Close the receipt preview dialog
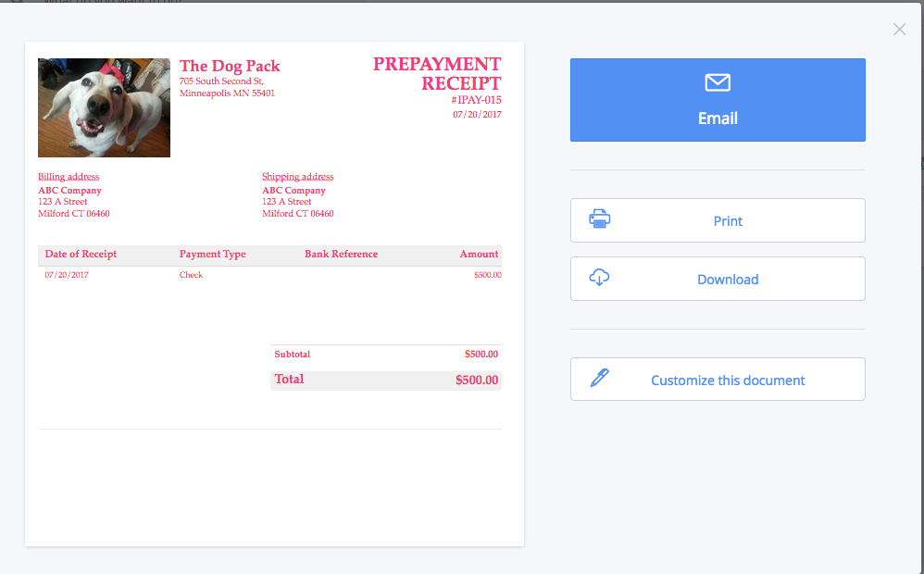Viewport: 924px width, 574px height. (x=899, y=29)
